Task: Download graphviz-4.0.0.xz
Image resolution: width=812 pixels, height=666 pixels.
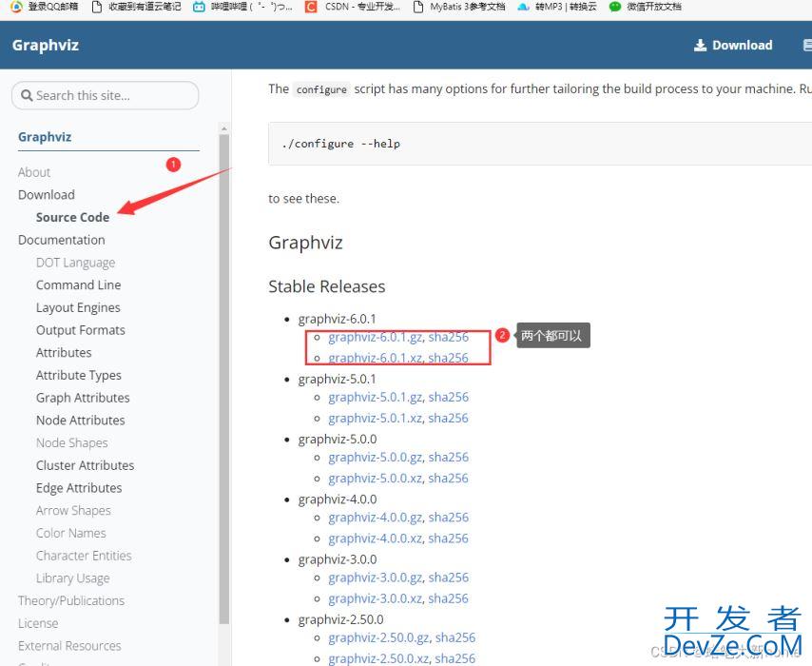Action: pyautogui.click(x=376, y=539)
